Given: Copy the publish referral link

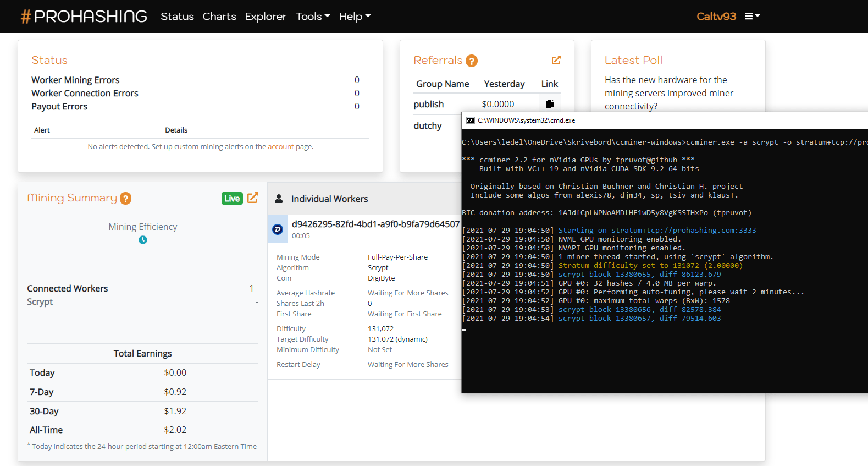Looking at the screenshot, I should tap(549, 104).
